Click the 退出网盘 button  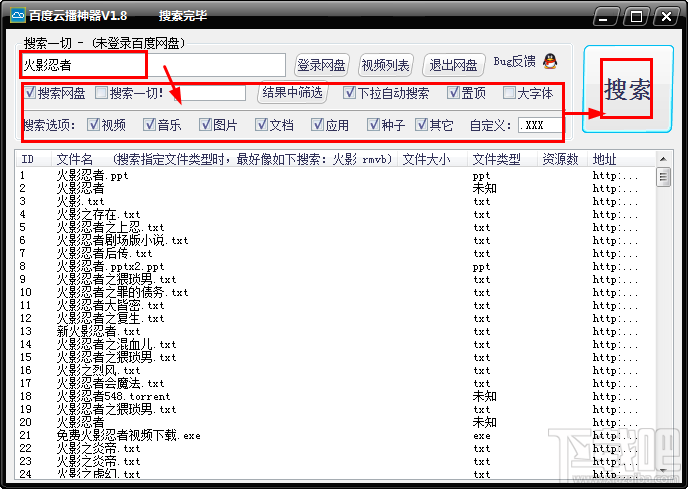(x=454, y=65)
